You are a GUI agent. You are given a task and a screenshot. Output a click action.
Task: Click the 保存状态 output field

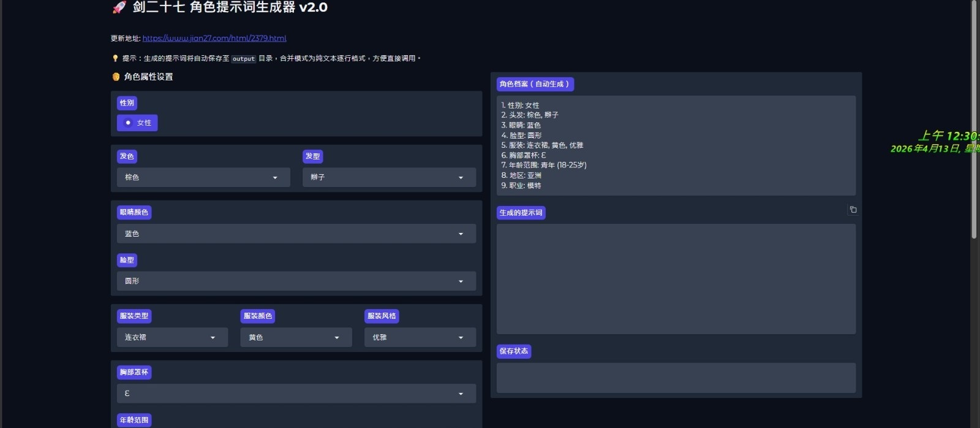coord(676,378)
